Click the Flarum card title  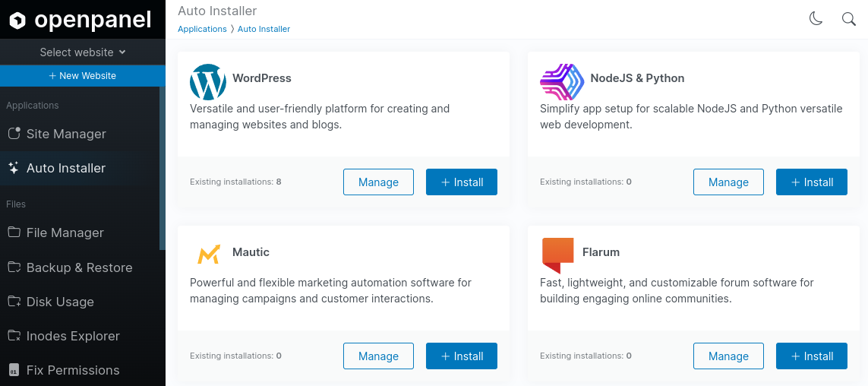point(601,252)
